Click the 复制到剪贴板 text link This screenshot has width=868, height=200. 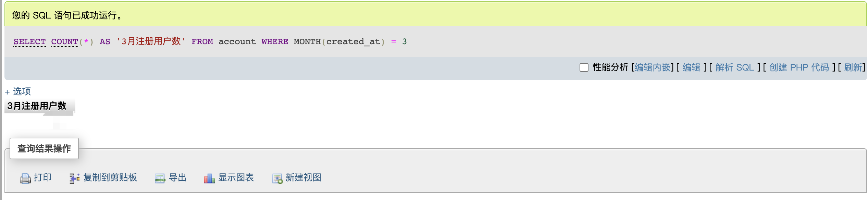tap(110, 177)
